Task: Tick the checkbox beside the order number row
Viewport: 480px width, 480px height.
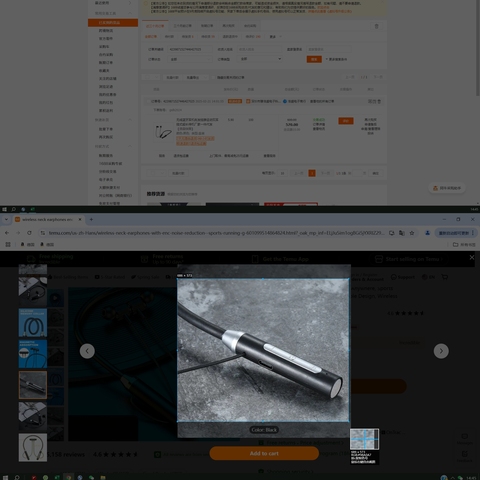Action: (x=148, y=101)
